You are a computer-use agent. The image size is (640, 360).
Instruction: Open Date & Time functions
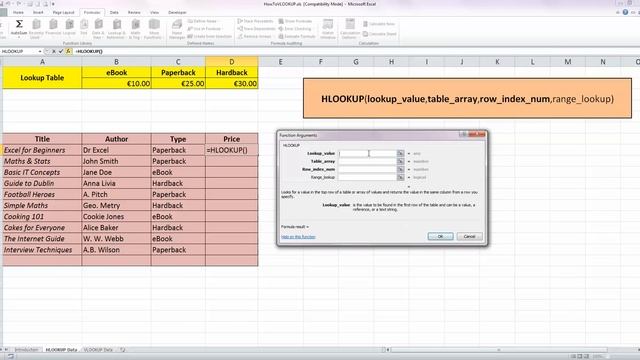98,29
